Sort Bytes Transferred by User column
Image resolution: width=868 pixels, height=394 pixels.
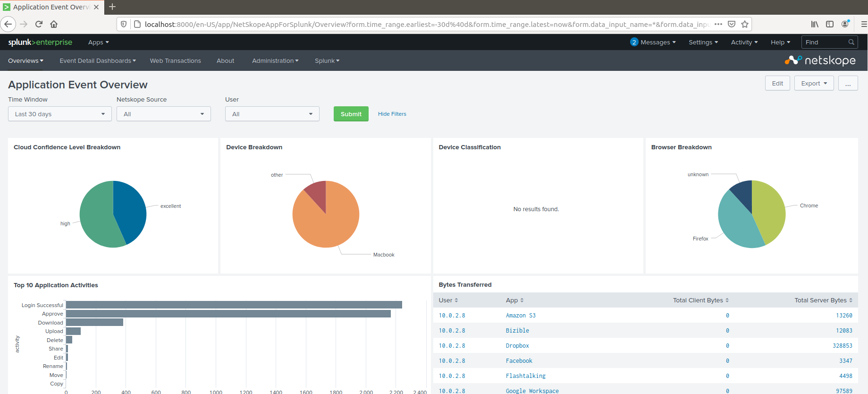(448, 300)
